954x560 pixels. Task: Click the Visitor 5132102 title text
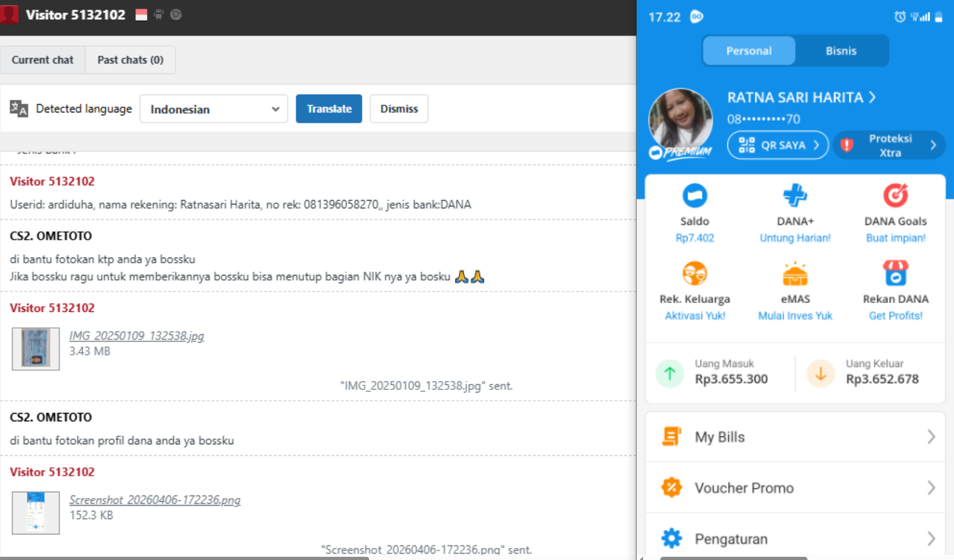[76, 15]
